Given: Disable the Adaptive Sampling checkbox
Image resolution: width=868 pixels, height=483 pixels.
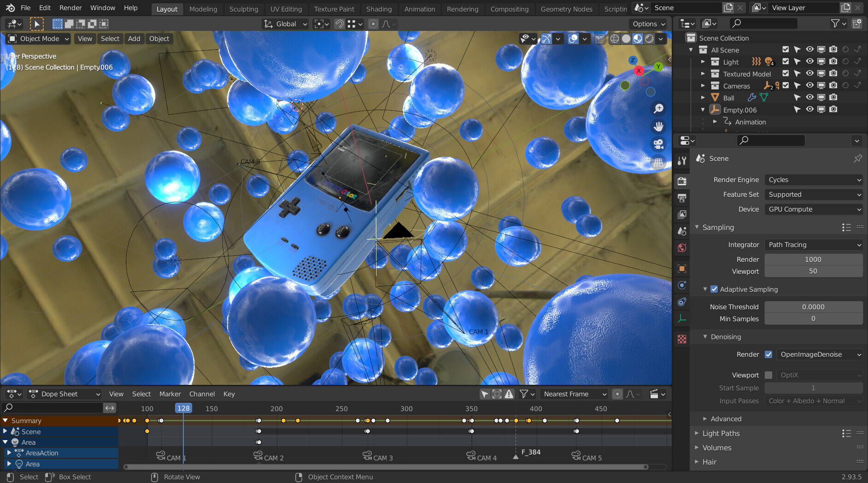Looking at the screenshot, I should pos(714,289).
